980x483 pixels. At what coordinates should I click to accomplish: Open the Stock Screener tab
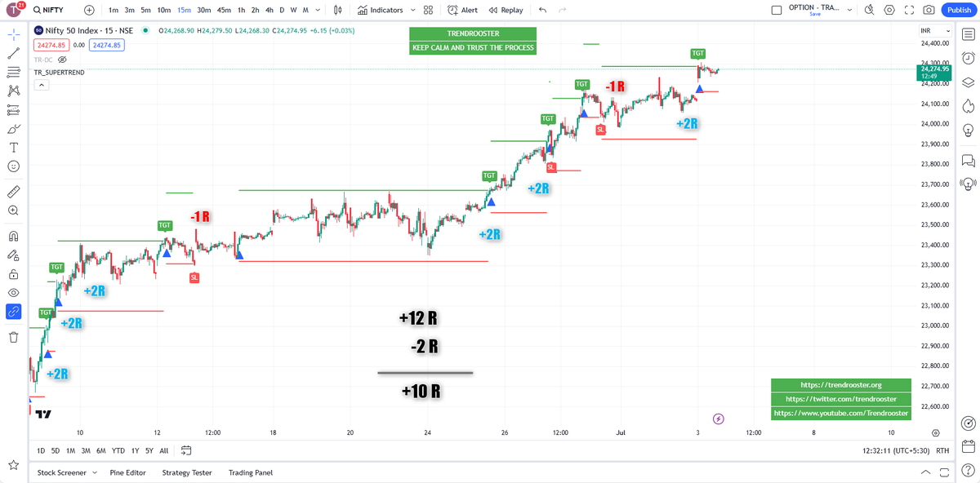pos(63,472)
